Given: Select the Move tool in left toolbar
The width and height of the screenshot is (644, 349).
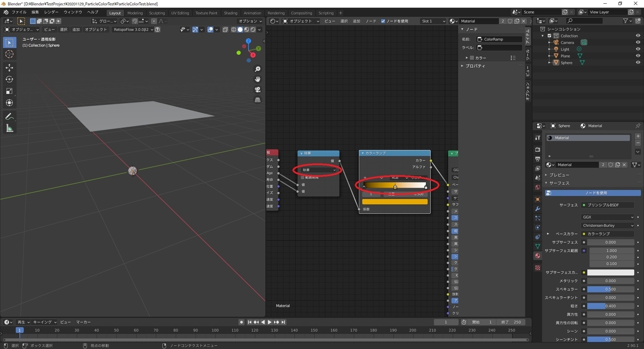Looking at the screenshot, I should point(9,68).
